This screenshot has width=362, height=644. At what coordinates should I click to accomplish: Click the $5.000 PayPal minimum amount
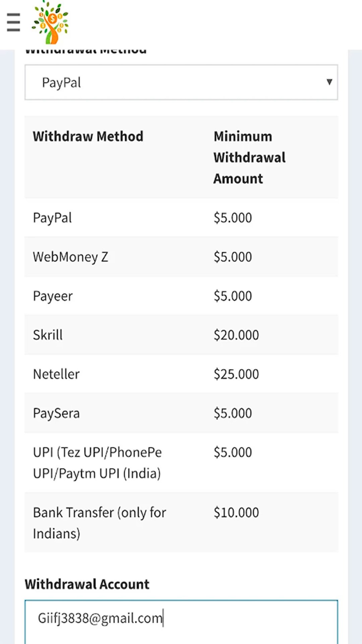233,218
